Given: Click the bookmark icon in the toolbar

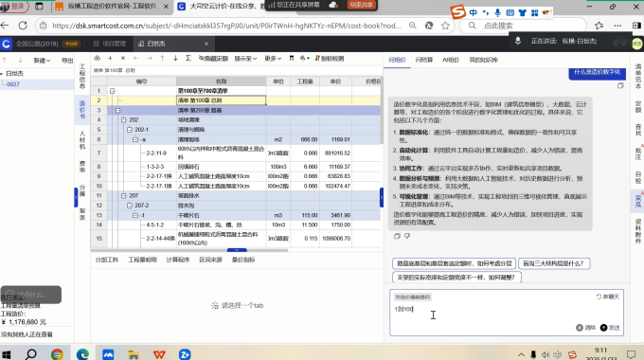Looking at the screenshot, I should click(291, 59).
